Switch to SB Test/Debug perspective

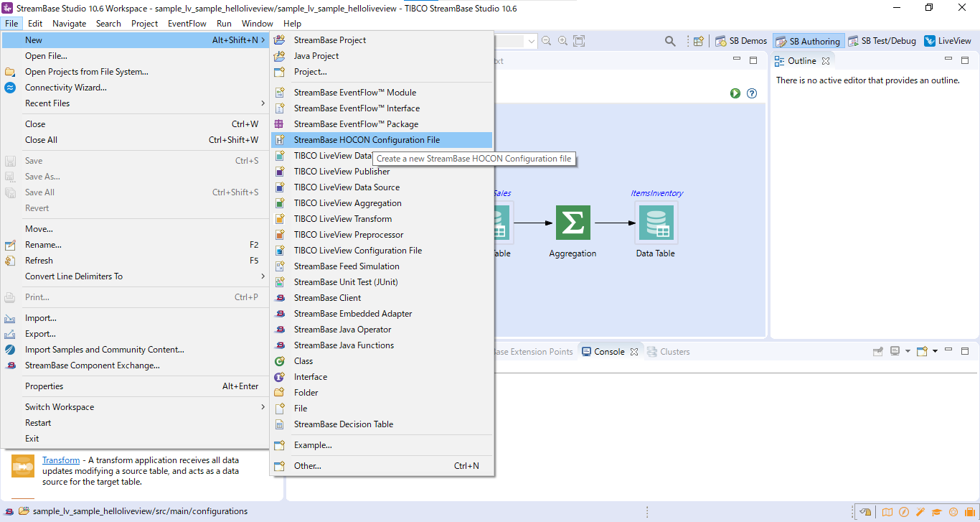pyautogui.click(x=882, y=41)
